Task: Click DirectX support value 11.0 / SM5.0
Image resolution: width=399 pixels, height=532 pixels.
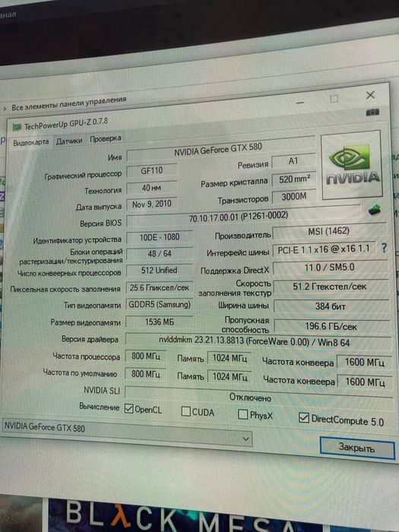Action: coord(330,268)
